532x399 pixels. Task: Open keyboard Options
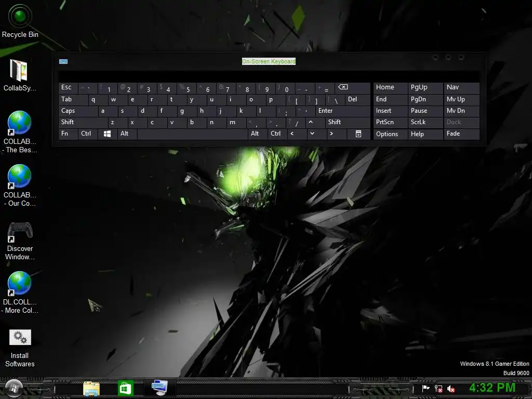[391, 134]
